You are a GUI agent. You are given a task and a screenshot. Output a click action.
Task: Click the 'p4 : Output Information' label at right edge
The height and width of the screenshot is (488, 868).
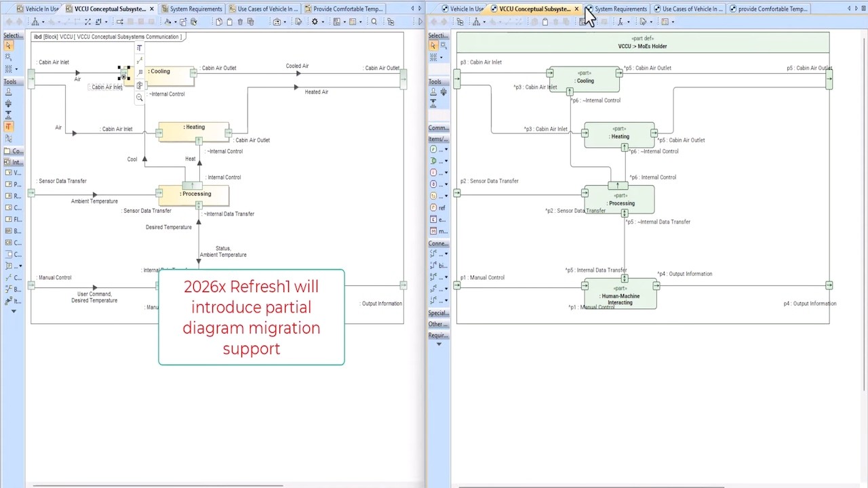pyautogui.click(x=810, y=304)
